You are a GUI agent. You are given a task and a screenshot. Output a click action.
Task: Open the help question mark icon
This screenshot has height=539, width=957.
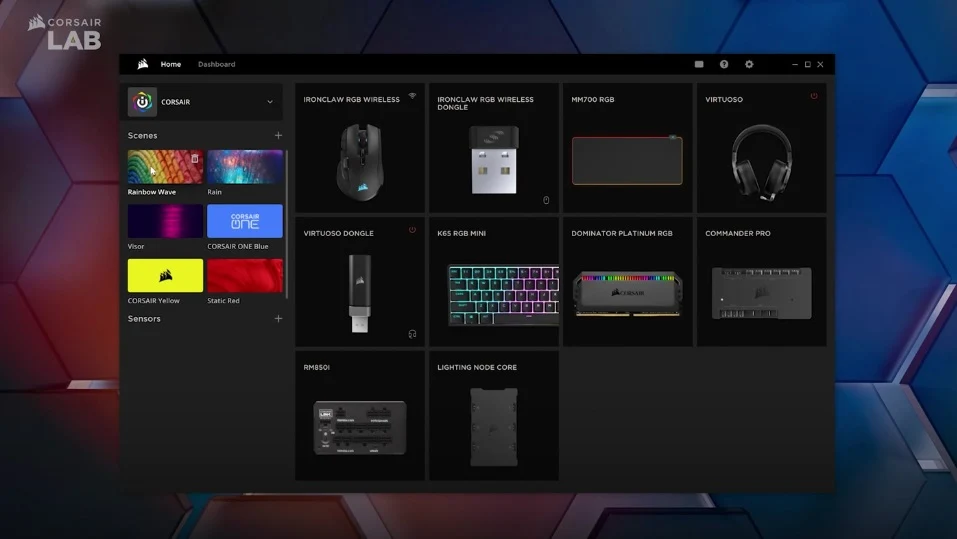point(724,64)
